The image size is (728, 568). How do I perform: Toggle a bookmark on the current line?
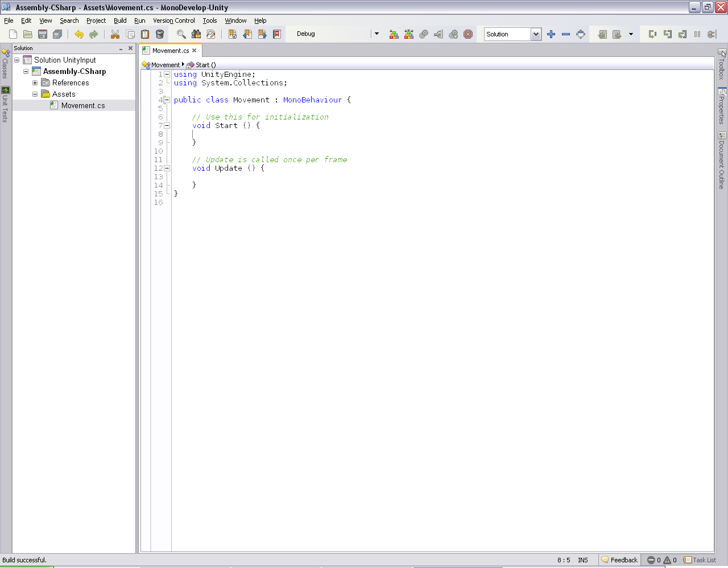point(232,34)
